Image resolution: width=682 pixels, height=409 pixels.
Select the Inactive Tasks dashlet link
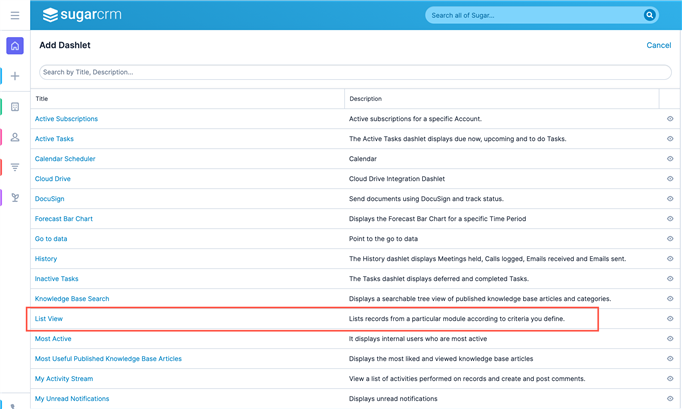pyautogui.click(x=57, y=279)
